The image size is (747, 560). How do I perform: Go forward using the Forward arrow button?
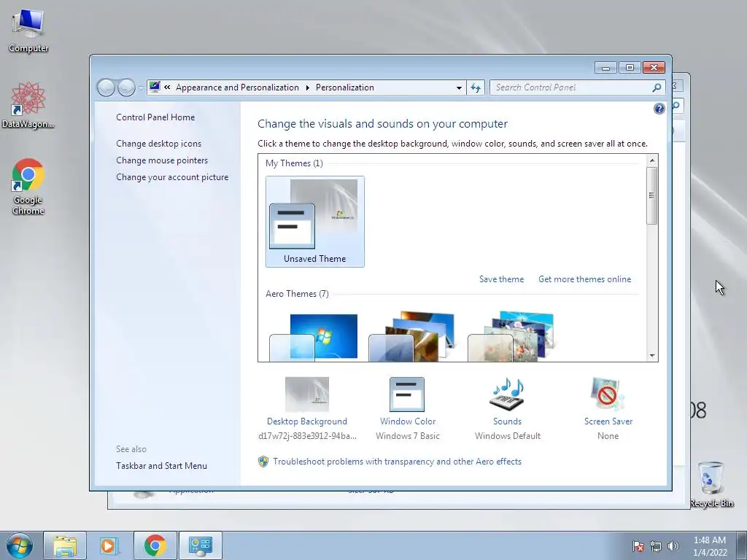[126, 87]
